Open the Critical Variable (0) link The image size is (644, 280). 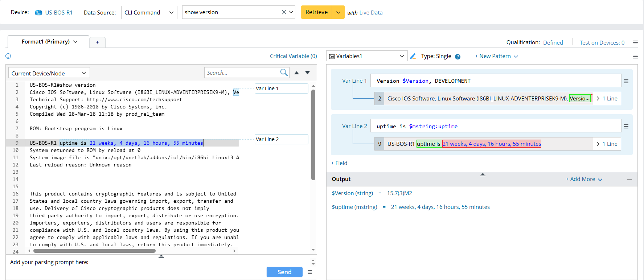click(x=293, y=56)
